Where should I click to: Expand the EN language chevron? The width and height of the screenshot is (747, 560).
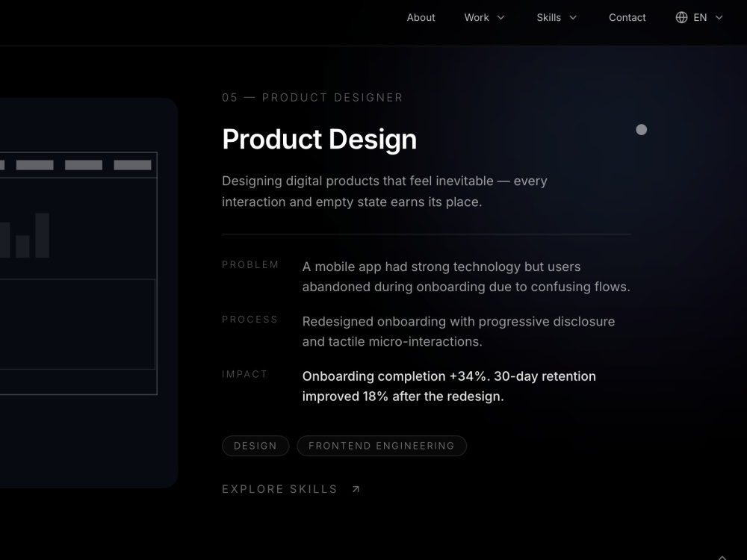[719, 18]
